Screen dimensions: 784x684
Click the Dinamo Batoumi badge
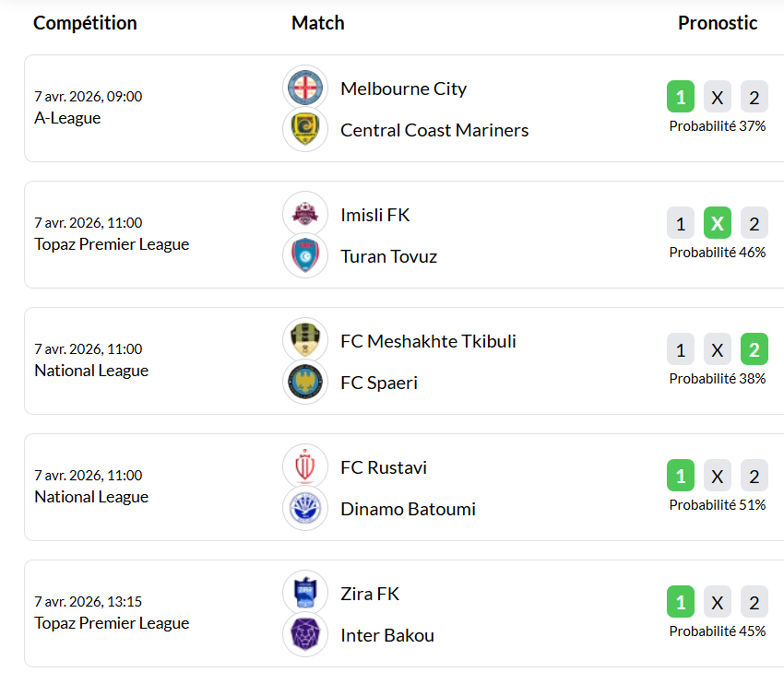pos(304,508)
